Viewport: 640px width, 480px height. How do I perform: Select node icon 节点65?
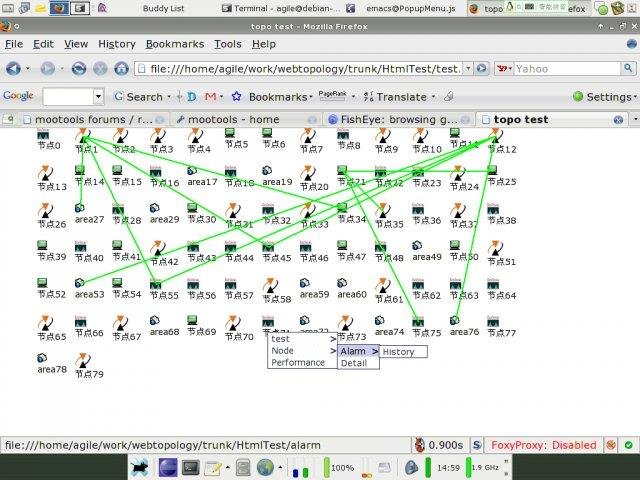click(45, 323)
